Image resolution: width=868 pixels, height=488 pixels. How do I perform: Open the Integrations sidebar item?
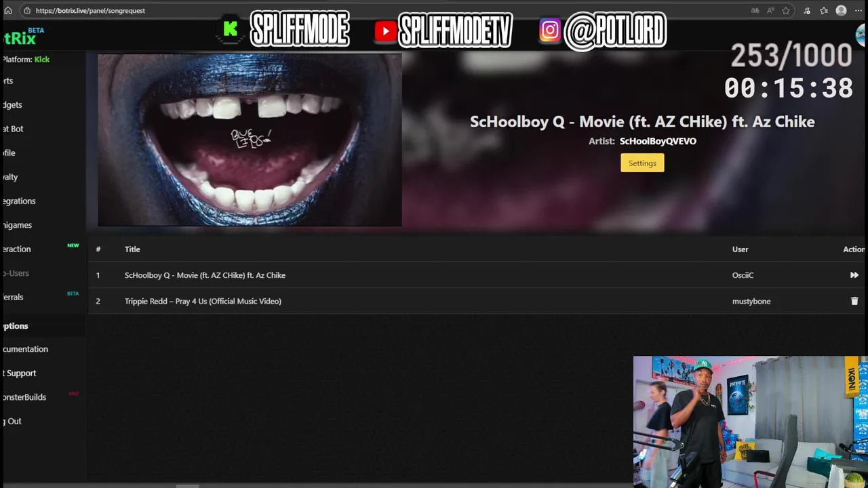(18, 201)
